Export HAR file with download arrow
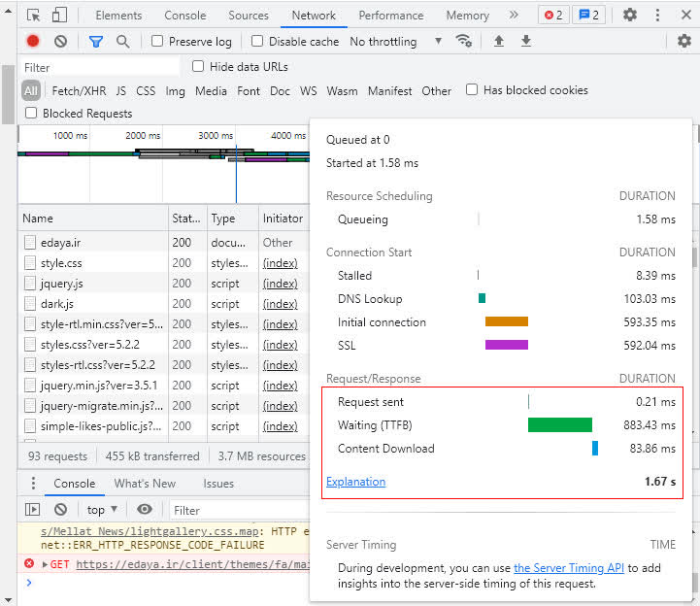Viewport: 700px width, 606px height. (526, 41)
